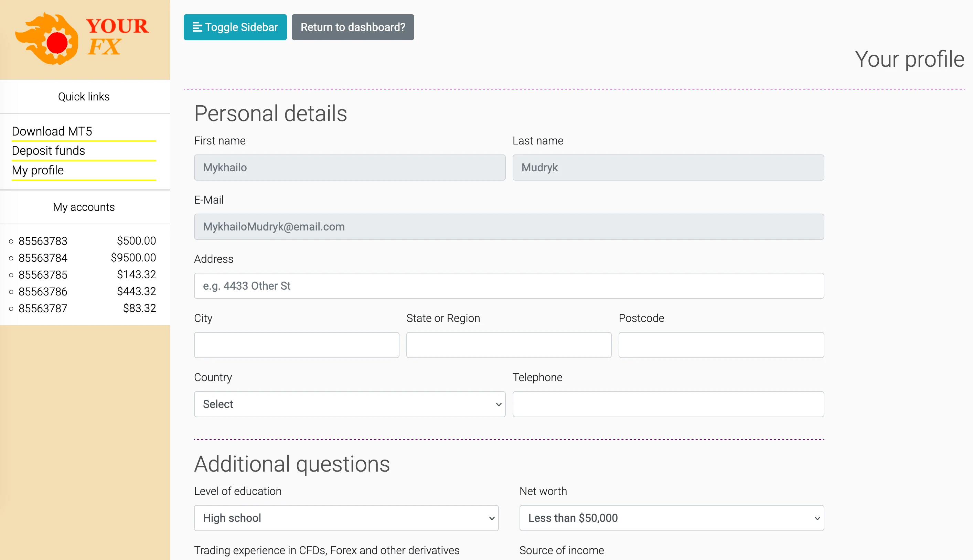Select account 85563784 with $9500.00
This screenshot has width=973, height=560.
[43, 258]
